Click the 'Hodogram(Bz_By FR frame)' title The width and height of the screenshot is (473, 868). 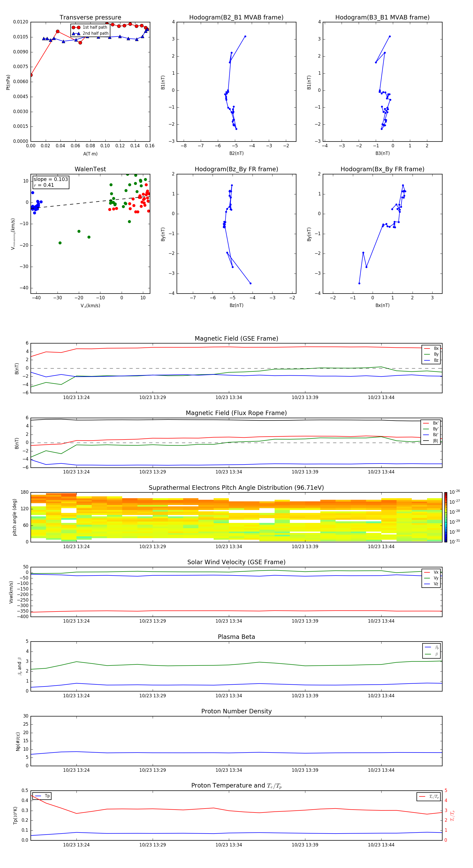click(x=236, y=169)
